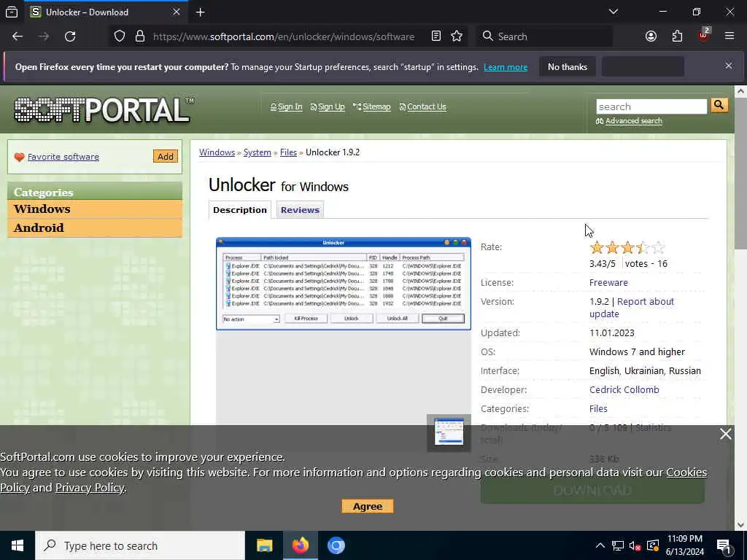
Task: Bookmark this page with the star icon
Action: (x=457, y=36)
